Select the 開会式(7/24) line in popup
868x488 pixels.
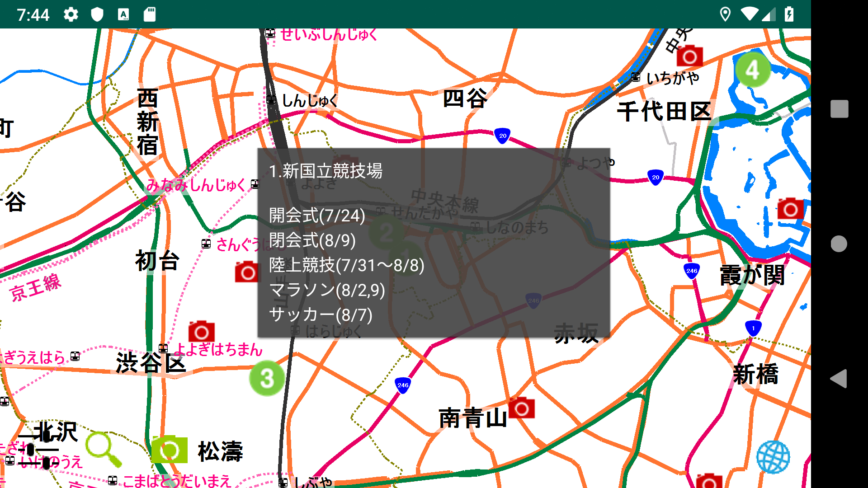(x=317, y=216)
